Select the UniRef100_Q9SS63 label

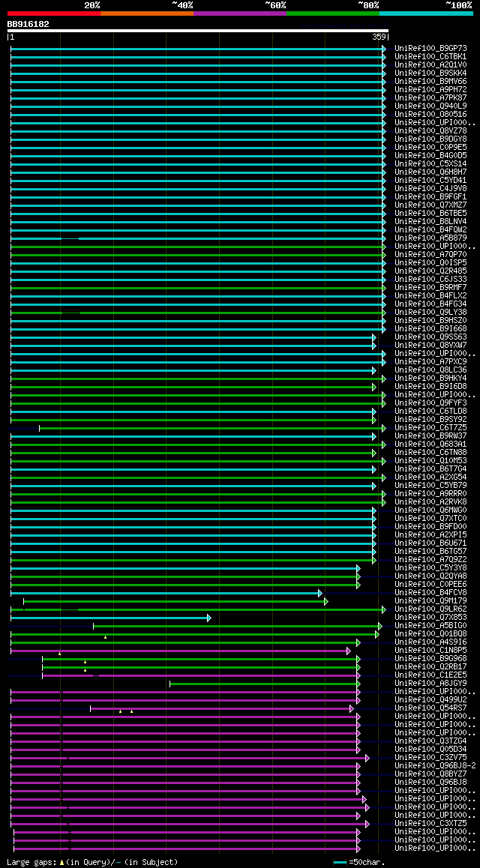[x=430, y=337]
